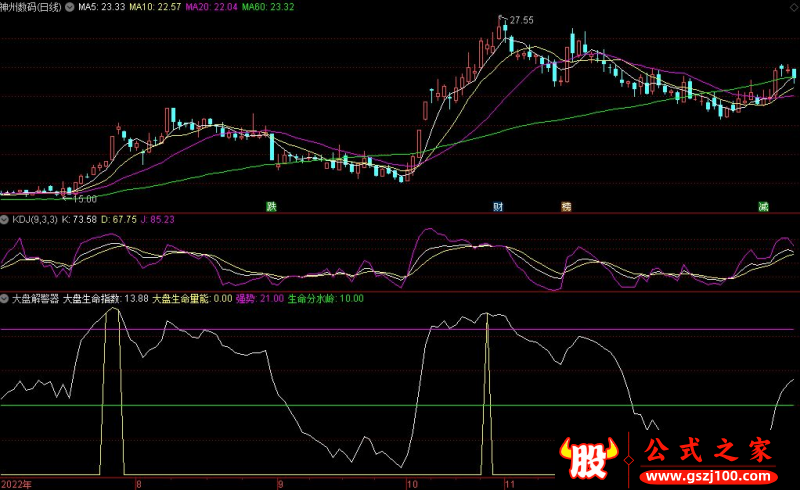Jump to month 8 on time axis

pos(139,483)
